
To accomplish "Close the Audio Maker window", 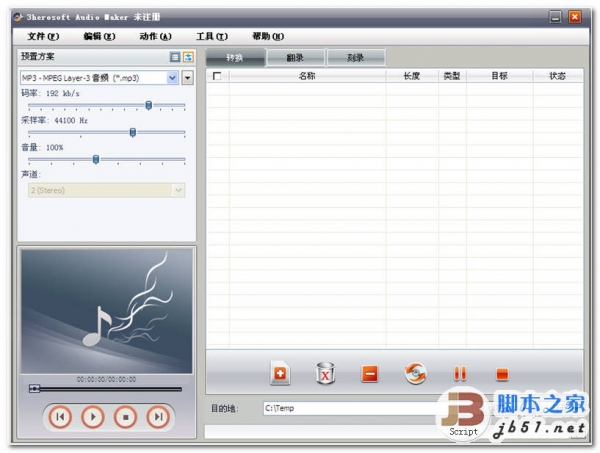I will (x=574, y=17).
